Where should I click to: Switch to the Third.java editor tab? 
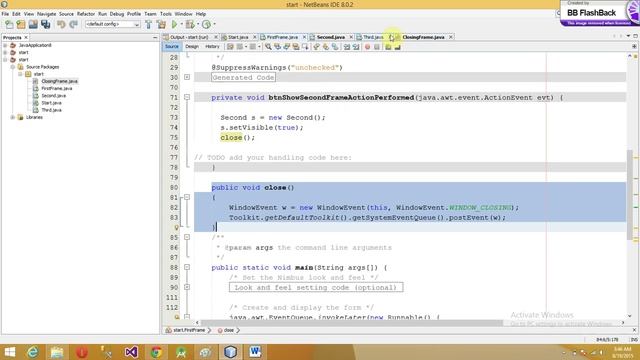[x=373, y=37]
